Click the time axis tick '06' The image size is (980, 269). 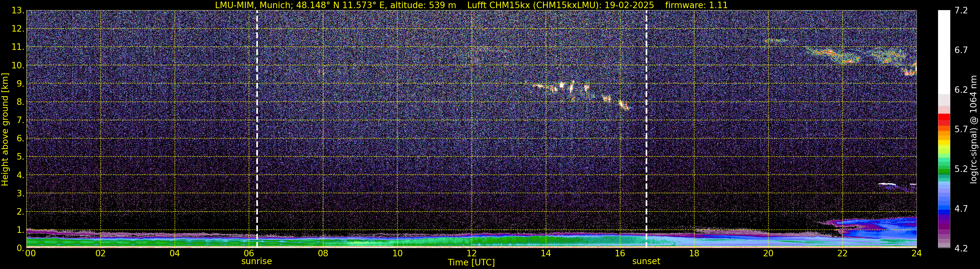pyautogui.click(x=249, y=253)
